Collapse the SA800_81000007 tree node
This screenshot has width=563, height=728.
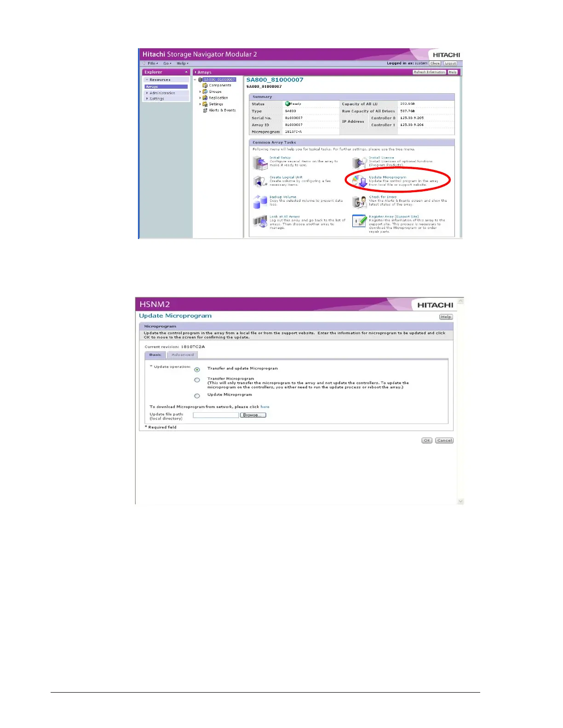point(195,80)
